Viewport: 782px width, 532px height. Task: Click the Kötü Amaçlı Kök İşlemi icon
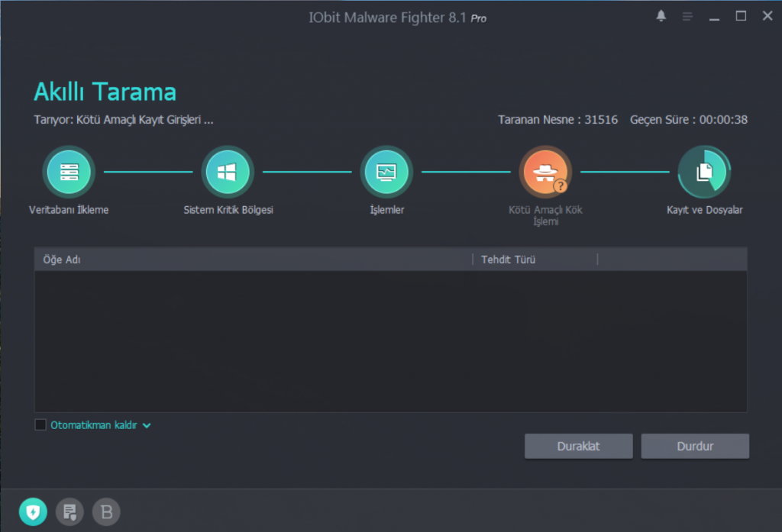click(x=545, y=172)
